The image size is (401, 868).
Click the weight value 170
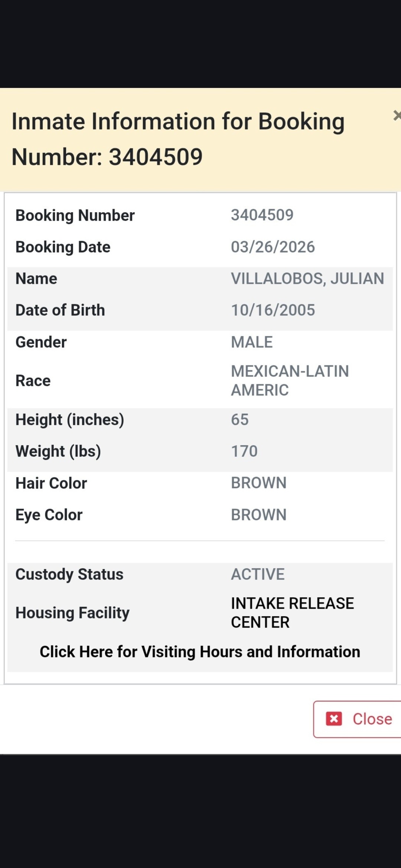tap(244, 451)
